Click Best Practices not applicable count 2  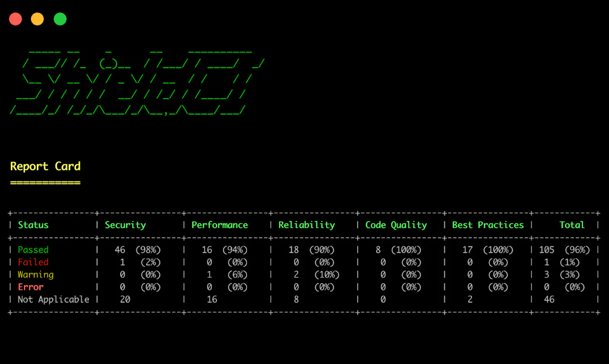point(470,299)
